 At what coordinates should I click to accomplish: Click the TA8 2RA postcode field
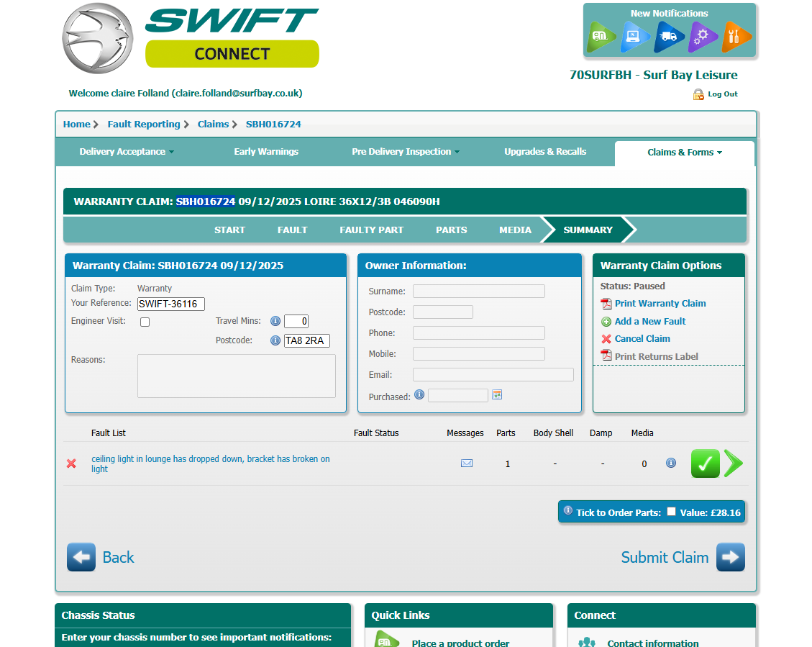[307, 340]
